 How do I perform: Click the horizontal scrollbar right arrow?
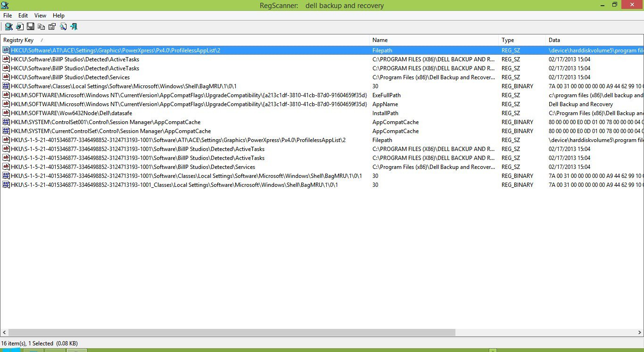640,333
